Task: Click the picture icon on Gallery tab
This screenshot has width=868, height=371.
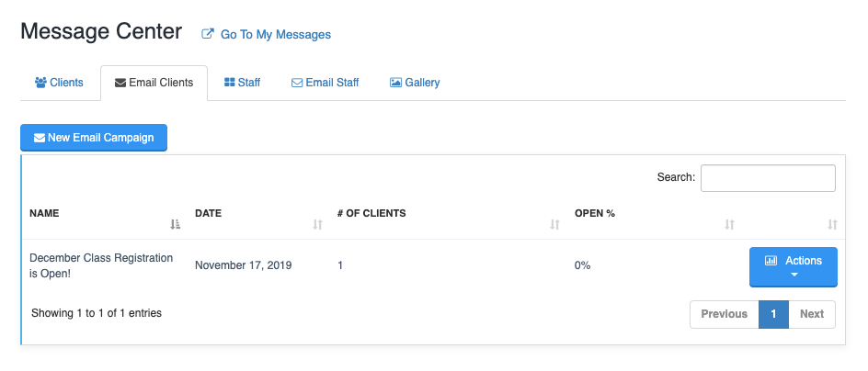Action: pyautogui.click(x=395, y=83)
